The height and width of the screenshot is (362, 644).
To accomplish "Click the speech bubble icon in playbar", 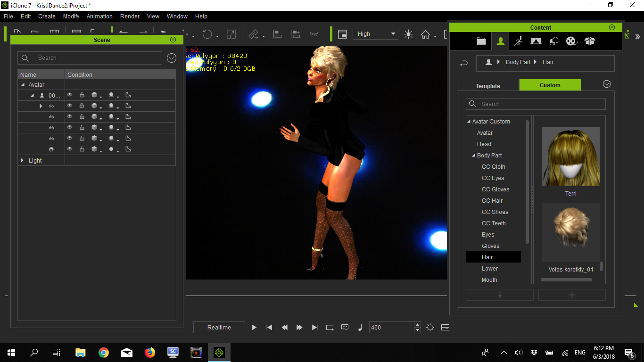I will [345, 327].
